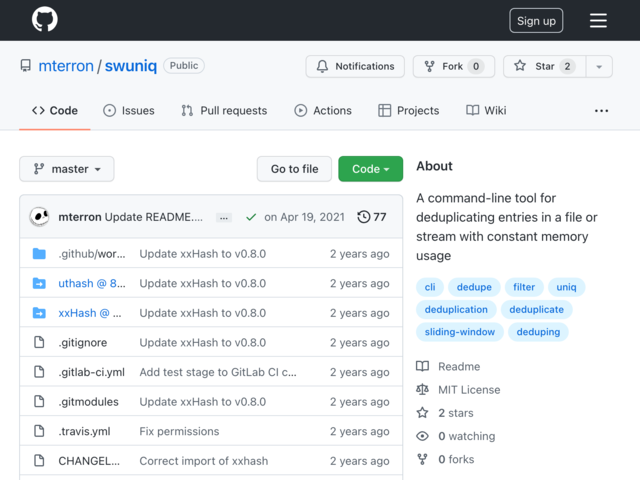Image resolution: width=640 pixels, height=480 pixels.
Task: Select the deduplicate topic tag
Action: tap(536, 309)
